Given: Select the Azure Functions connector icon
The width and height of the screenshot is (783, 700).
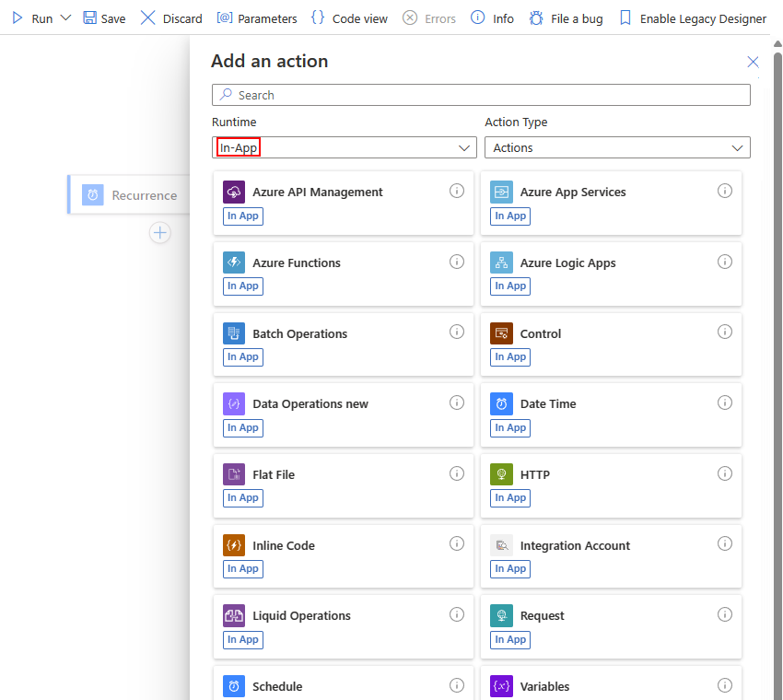Looking at the screenshot, I should click(234, 262).
